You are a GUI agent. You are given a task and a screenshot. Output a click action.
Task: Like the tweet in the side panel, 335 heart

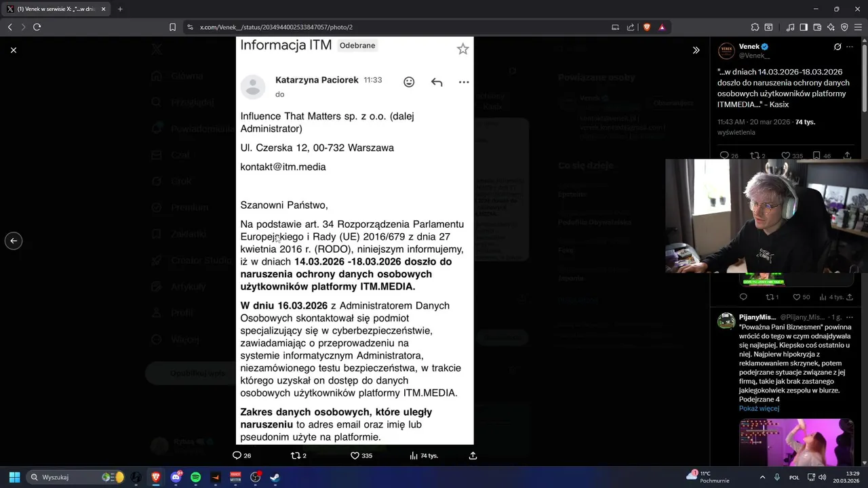[x=792, y=156]
